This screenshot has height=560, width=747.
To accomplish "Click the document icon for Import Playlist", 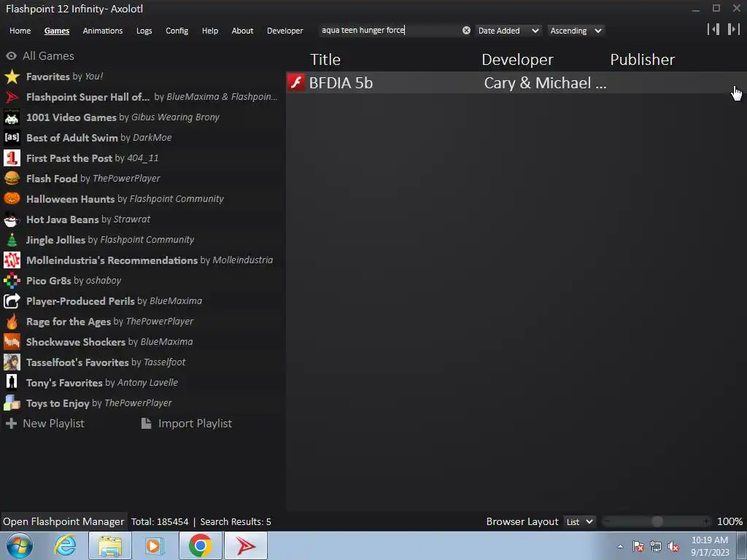I will (146, 424).
